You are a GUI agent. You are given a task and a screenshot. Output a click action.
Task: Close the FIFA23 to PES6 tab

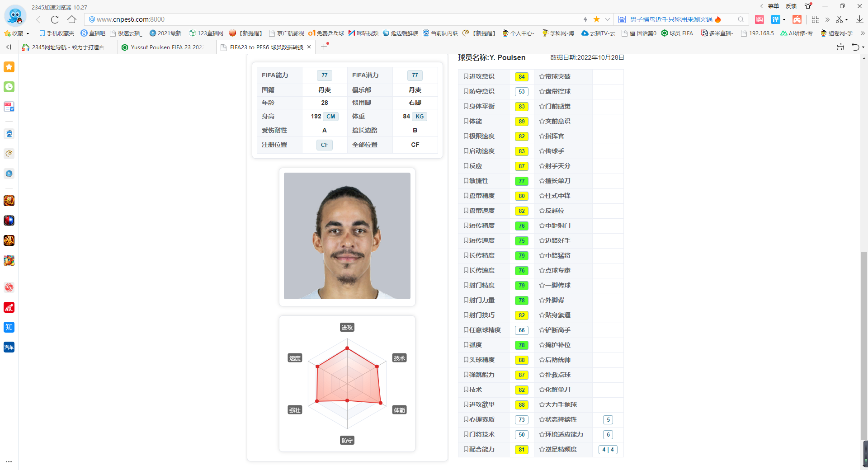(x=309, y=47)
